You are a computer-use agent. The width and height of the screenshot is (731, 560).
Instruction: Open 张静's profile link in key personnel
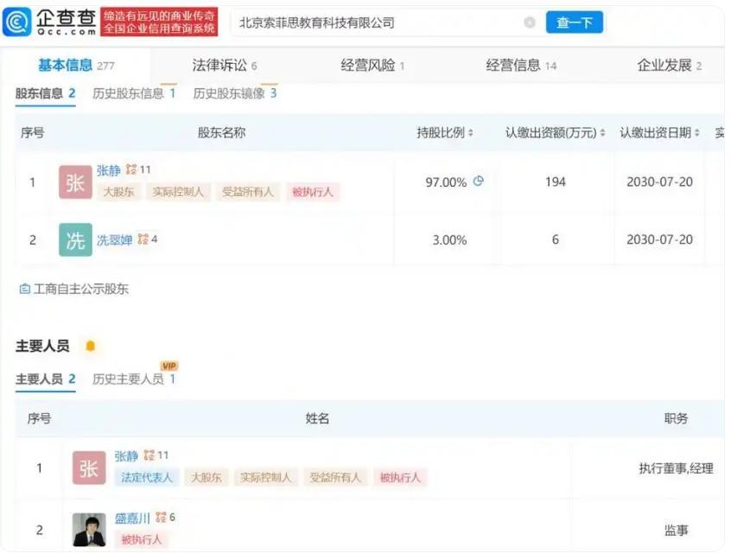click(126, 455)
